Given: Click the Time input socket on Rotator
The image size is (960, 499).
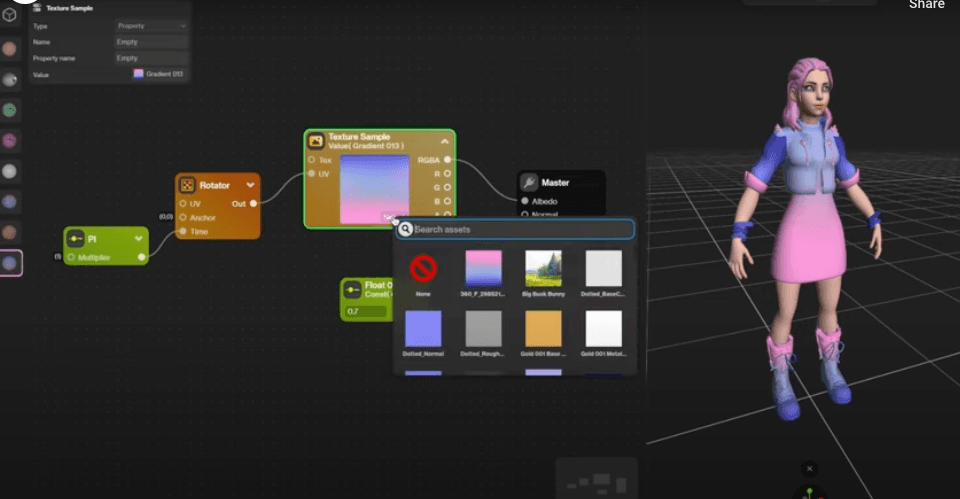Looking at the screenshot, I should [x=182, y=231].
